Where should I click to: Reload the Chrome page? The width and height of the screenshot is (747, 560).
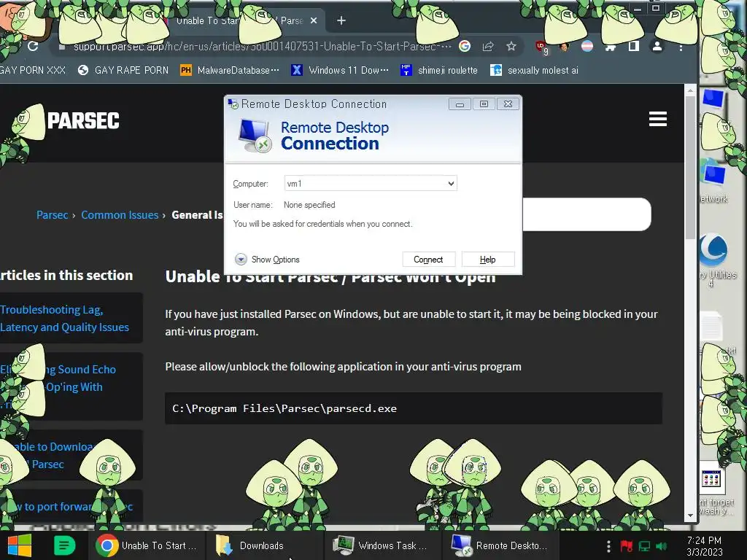coord(33,46)
